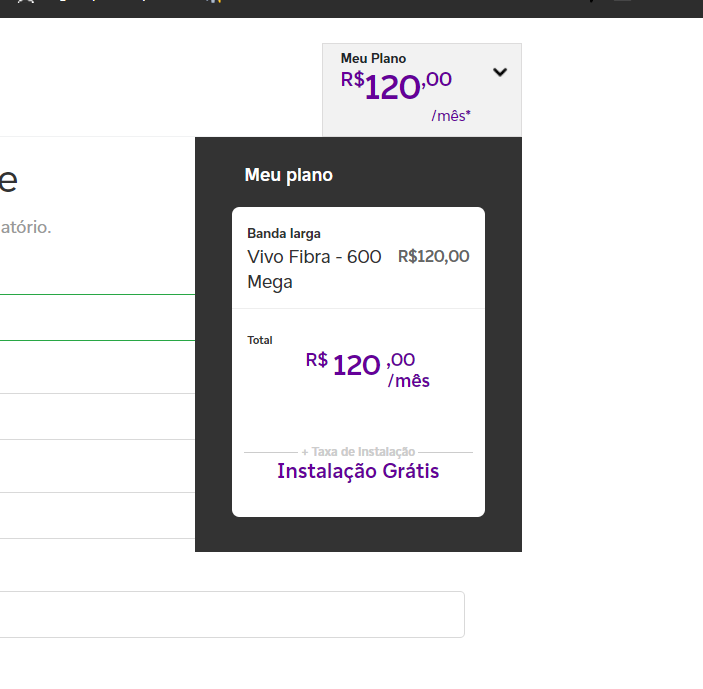Click the white 'Meu plano' panel title
The height and width of the screenshot is (689, 703).
pyautogui.click(x=289, y=175)
